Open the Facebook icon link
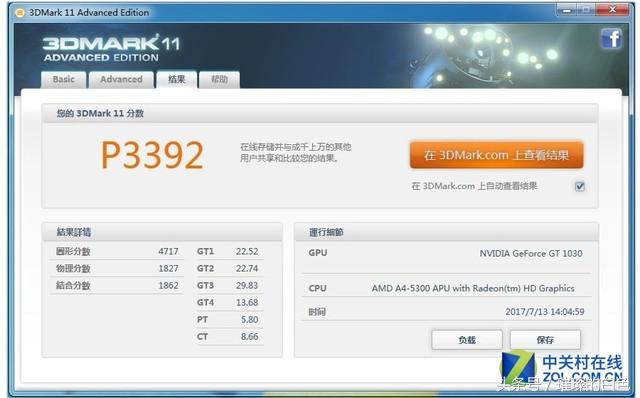Screen dimensions: 640x398 coord(611,39)
